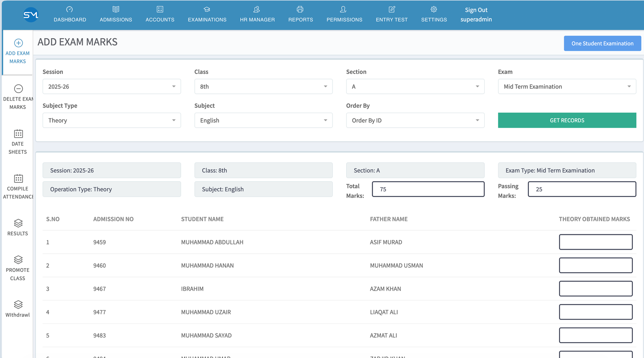Screen dimensions: 644x358
Task: Open the Reports printer icon
Action: point(300,9)
